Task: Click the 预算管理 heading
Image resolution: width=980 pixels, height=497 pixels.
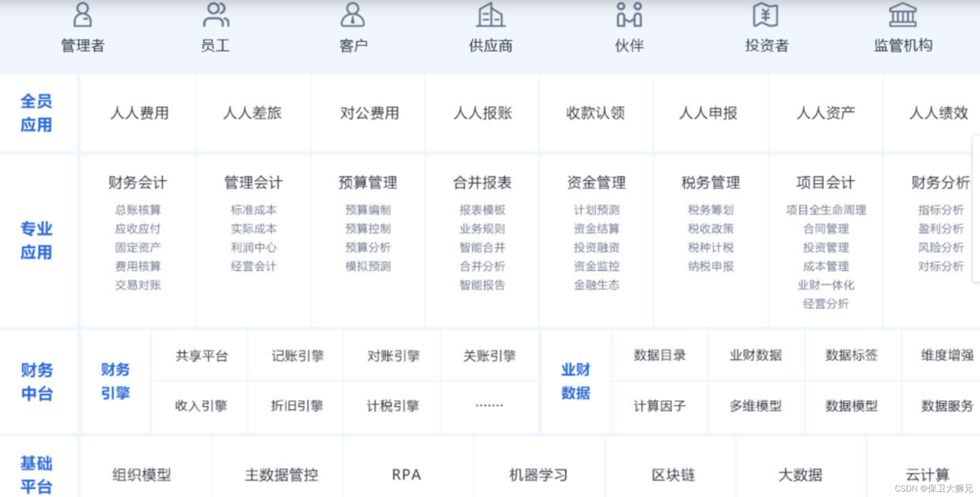Action: tap(368, 183)
